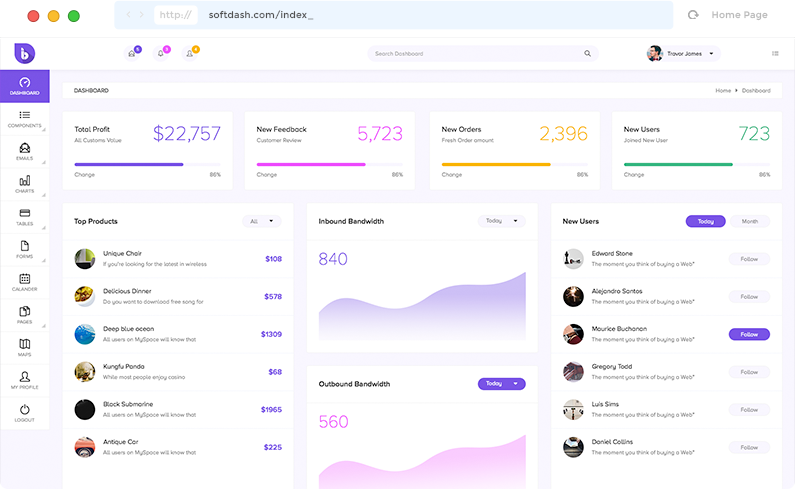
Task: Click the Search Dashboard field
Action: point(482,53)
